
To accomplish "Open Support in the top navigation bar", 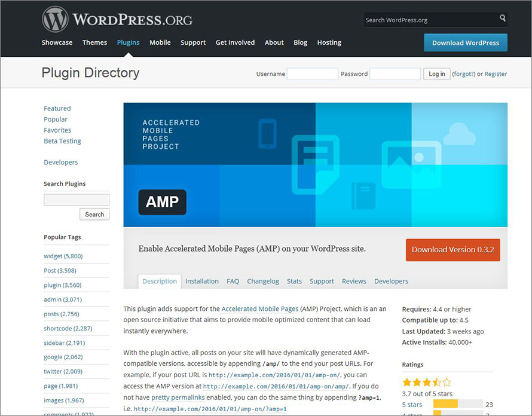I will click(193, 42).
